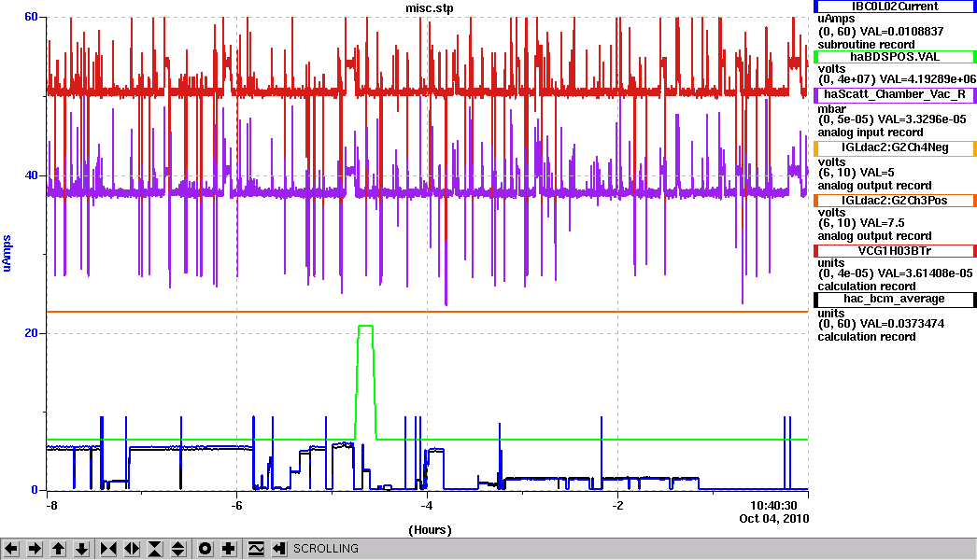Click the X-axis tick label -6
The width and height of the screenshot is (977, 560).
tap(236, 505)
